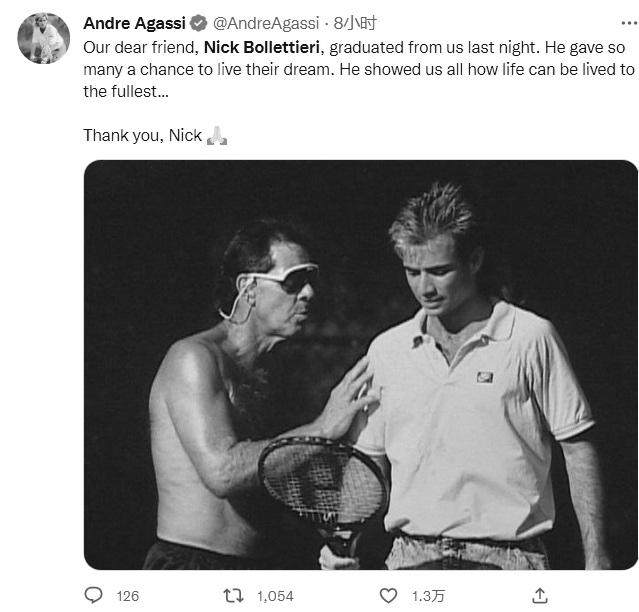Open the black-and-white tennis photo
This screenshot has height=612, width=639.
[360, 365]
